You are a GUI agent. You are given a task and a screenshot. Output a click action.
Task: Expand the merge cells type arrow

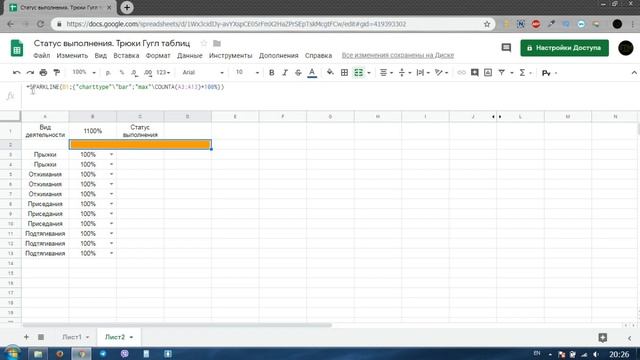(369, 73)
